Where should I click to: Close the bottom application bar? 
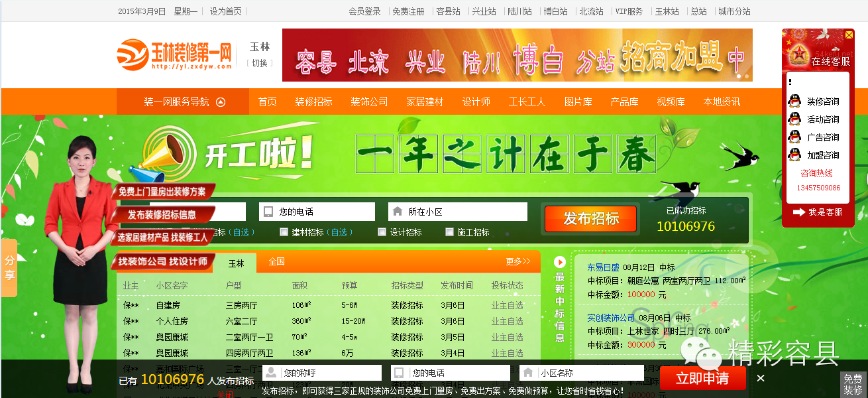761,378
